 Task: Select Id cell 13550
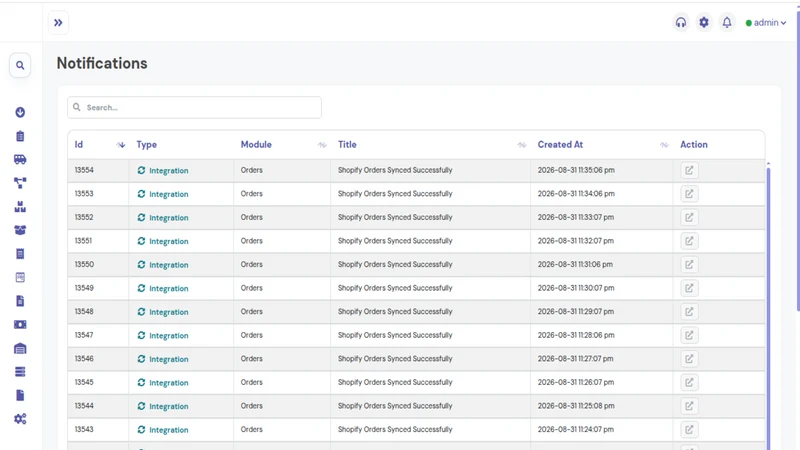click(84, 264)
